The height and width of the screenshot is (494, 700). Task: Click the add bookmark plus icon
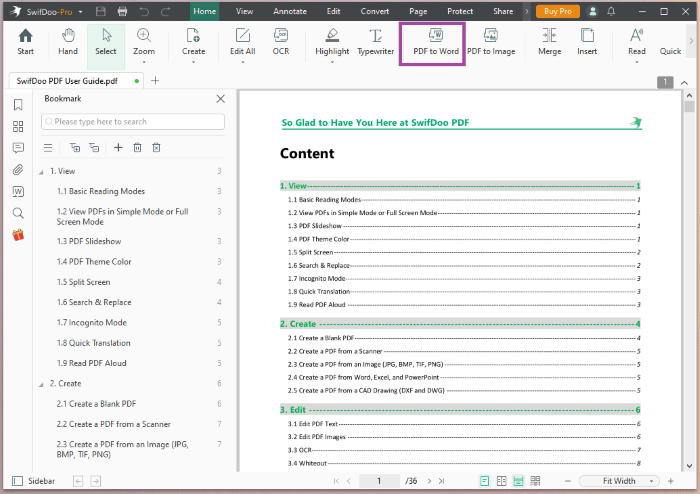pyautogui.click(x=118, y=147)
